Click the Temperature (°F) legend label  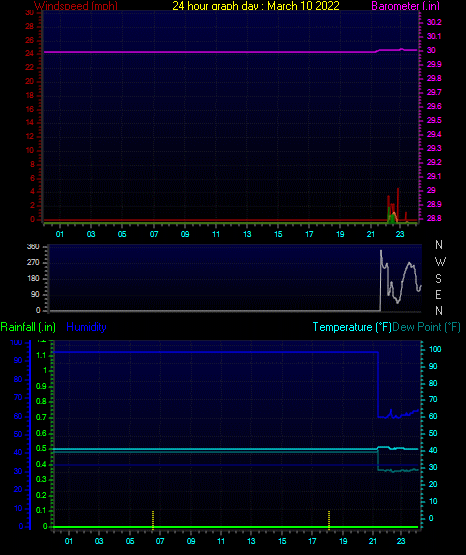pyautogui.click(x=352, y=327)
